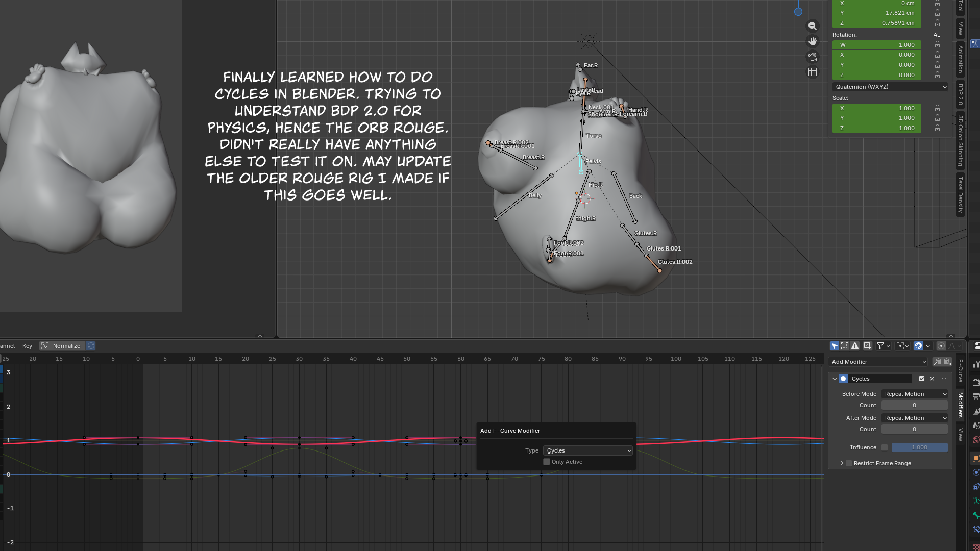The image size is (980, 551).
Task: Click the After Mode Count field
Action: (915, 429)
